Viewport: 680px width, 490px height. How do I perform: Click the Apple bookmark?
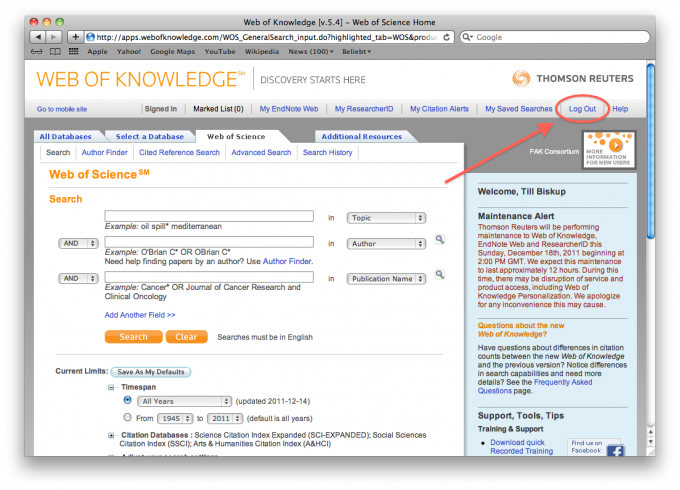pos(97,52)
